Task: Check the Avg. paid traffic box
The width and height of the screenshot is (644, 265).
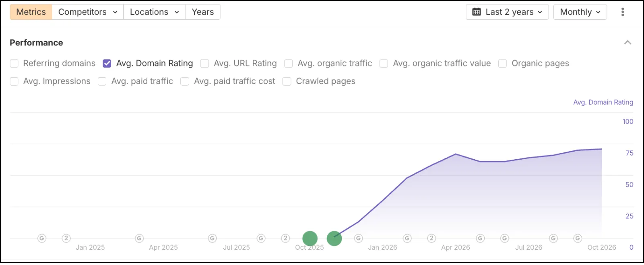Action: 102,82
